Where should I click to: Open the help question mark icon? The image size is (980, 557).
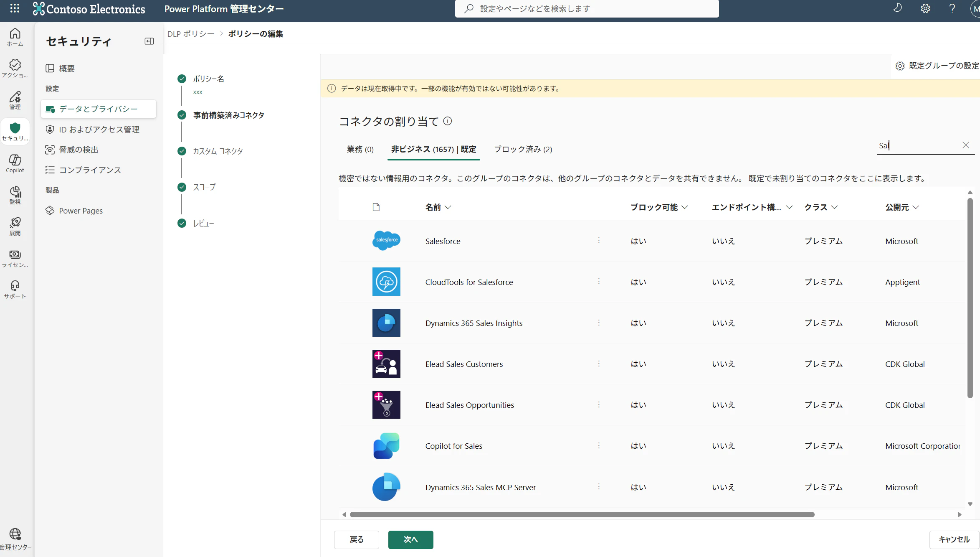(952, 8)
